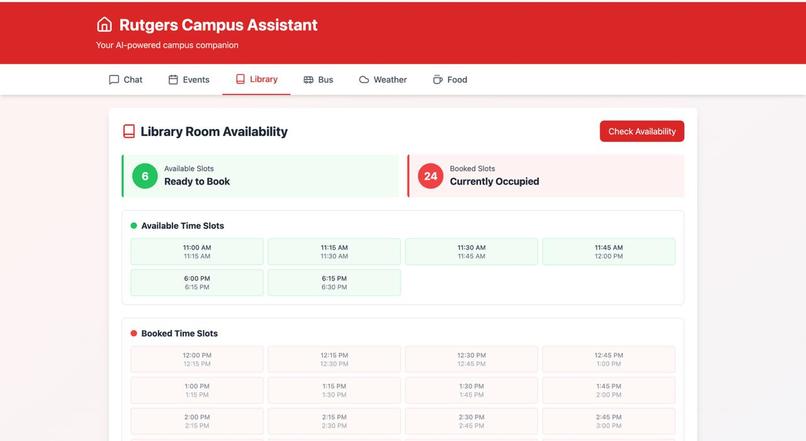The height and width of the screenshot is (441, 806).
Task: Select the 6:00 PM available slot
Action: (197, 282)
